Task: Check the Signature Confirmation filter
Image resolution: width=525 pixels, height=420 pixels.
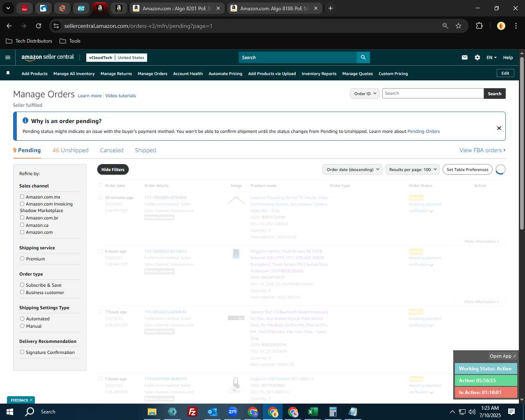Action: (22, 352)
